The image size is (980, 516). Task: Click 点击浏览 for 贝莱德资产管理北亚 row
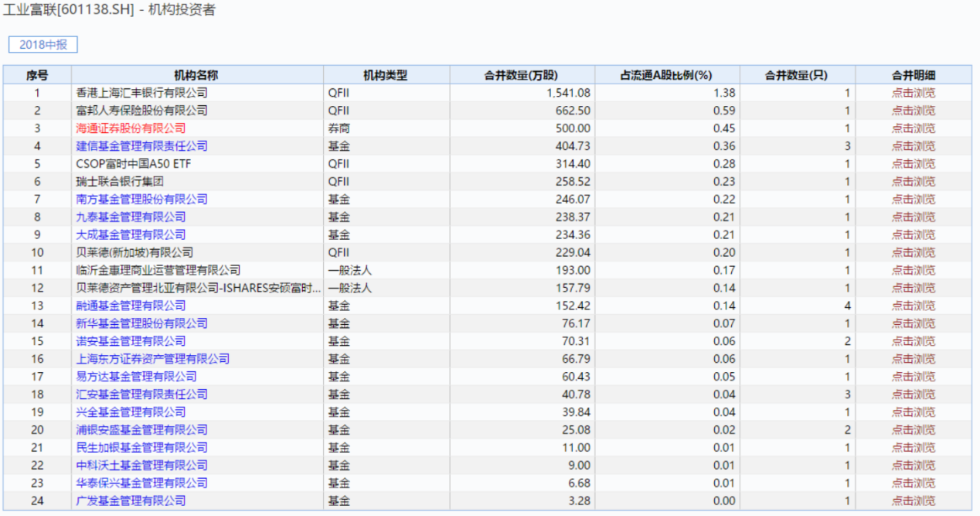click(x=914, y=289)
